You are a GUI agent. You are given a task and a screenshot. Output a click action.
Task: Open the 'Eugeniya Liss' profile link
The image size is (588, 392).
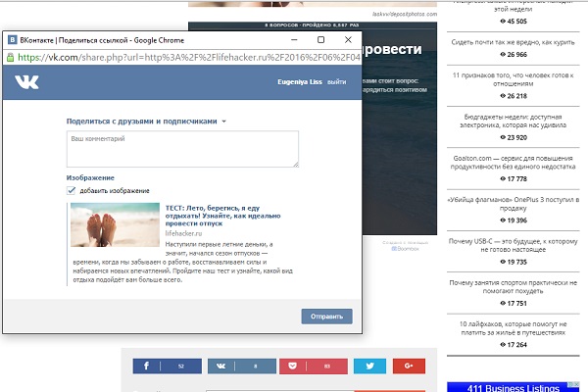[300, 81]
